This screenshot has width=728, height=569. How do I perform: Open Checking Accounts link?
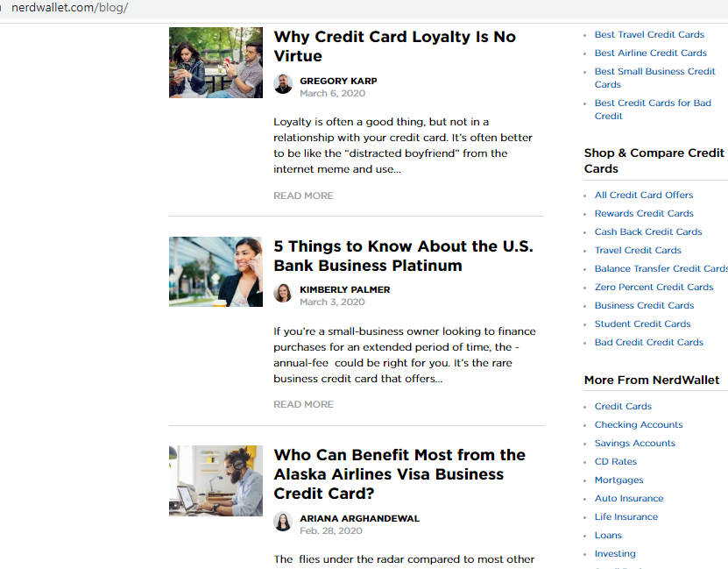point(639,424)
